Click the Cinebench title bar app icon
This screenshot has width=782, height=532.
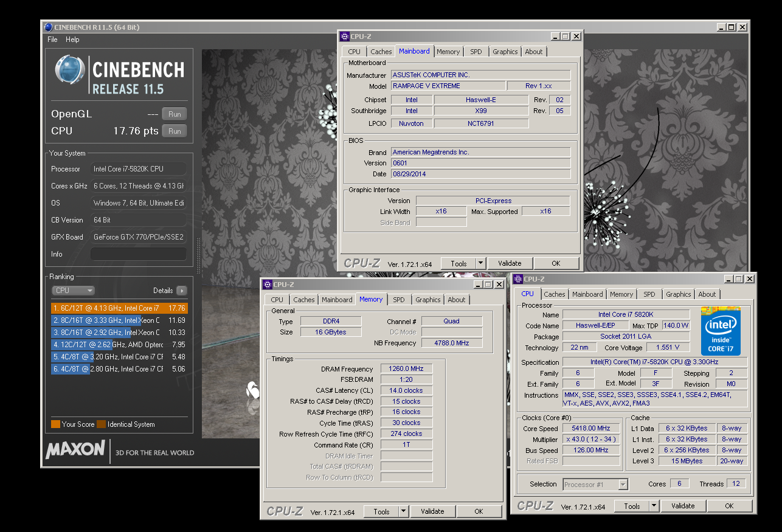point(49,27)
